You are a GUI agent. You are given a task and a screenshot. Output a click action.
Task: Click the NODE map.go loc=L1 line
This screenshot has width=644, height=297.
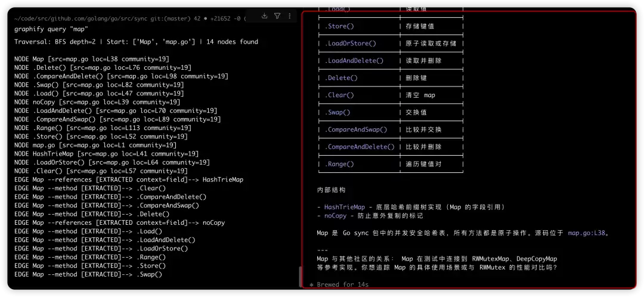(x=95, y=145)
